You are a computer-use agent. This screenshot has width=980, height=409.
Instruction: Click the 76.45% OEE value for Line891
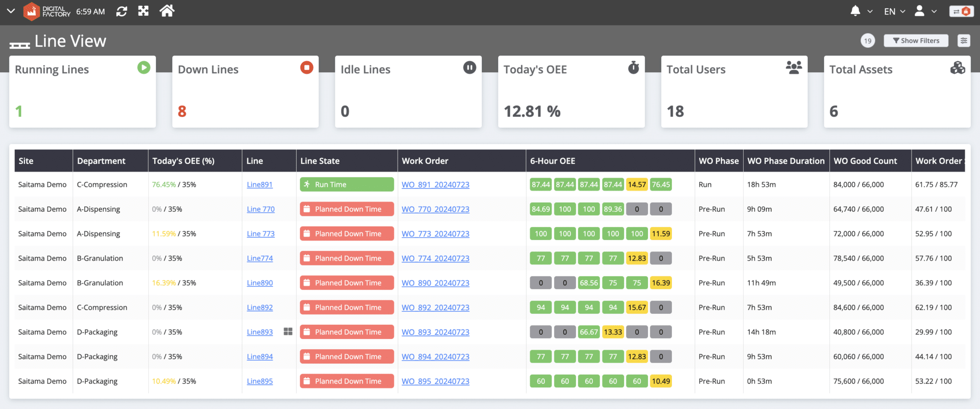[x=164, y=185]
